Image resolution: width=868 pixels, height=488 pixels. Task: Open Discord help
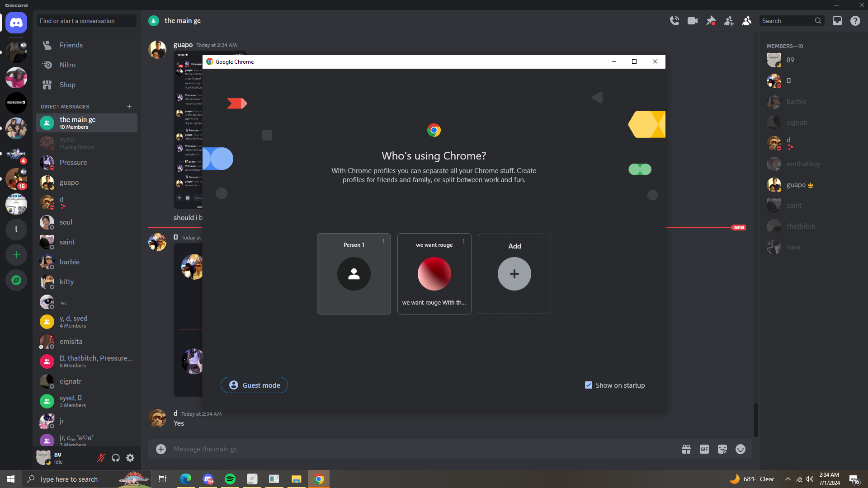[855, 21]
